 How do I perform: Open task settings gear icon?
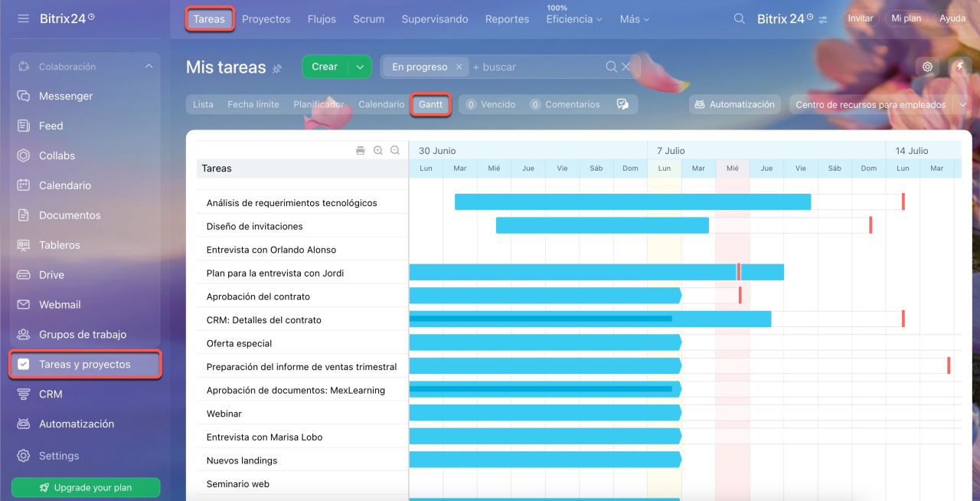927,67
